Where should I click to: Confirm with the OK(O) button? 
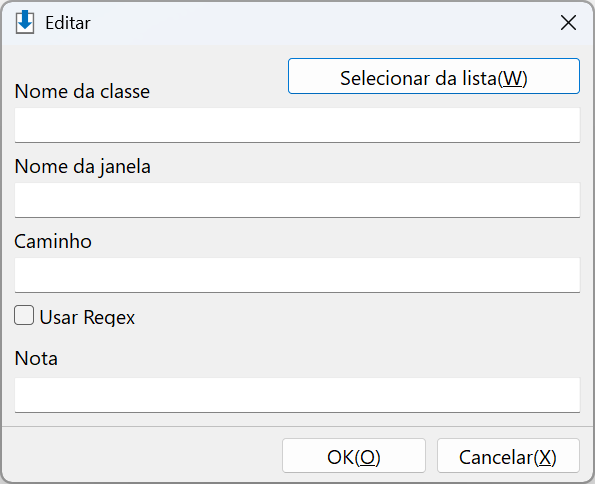click(x=354, y=456)
